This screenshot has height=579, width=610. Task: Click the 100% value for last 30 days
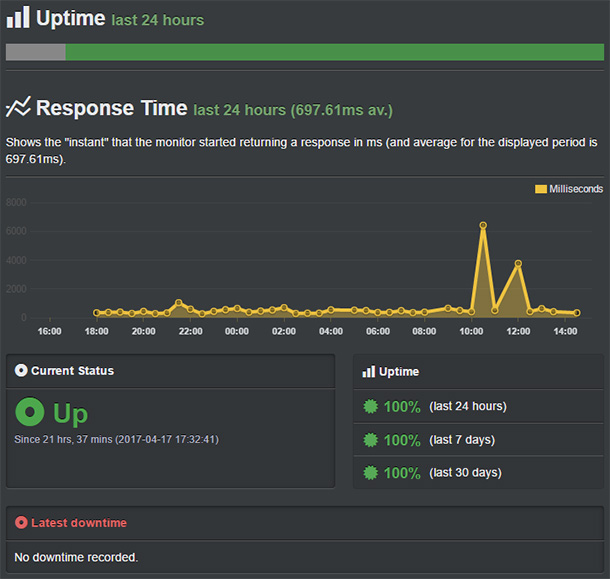[x=402, y=473]
